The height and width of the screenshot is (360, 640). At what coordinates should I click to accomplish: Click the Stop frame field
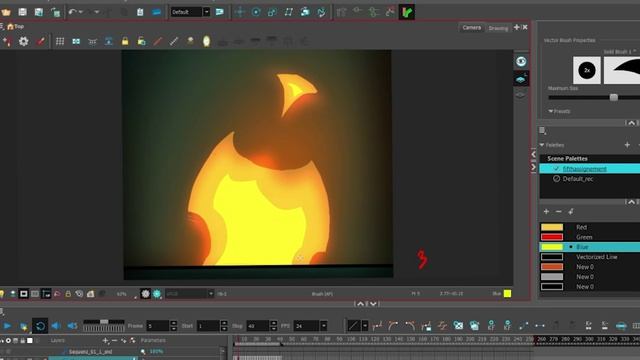(258, 326)
